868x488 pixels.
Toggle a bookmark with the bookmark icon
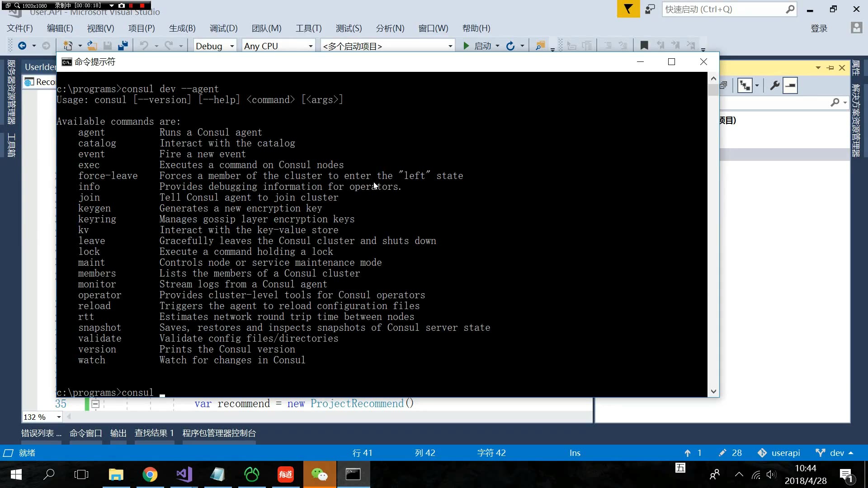pos(644,45)
